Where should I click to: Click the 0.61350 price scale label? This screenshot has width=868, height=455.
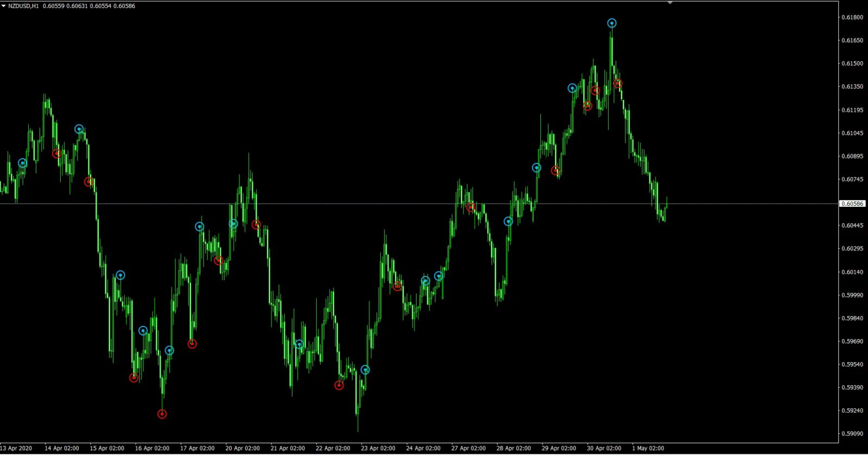(852, 86)
